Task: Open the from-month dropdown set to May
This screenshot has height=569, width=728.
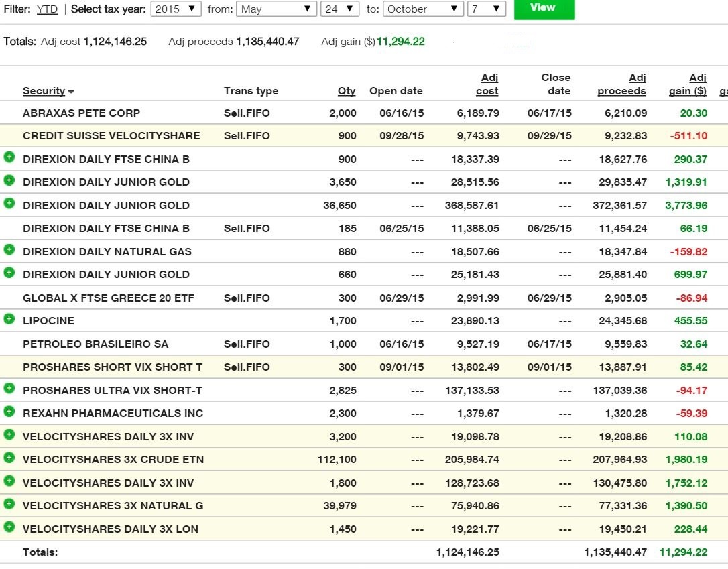Action: click(276, 9)
